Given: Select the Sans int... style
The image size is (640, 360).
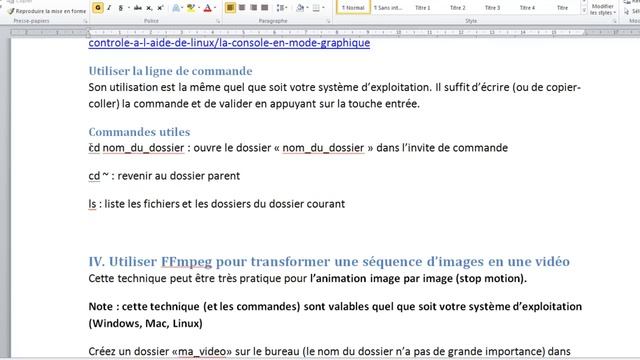Looking at the screenshot, I should 388,7.
